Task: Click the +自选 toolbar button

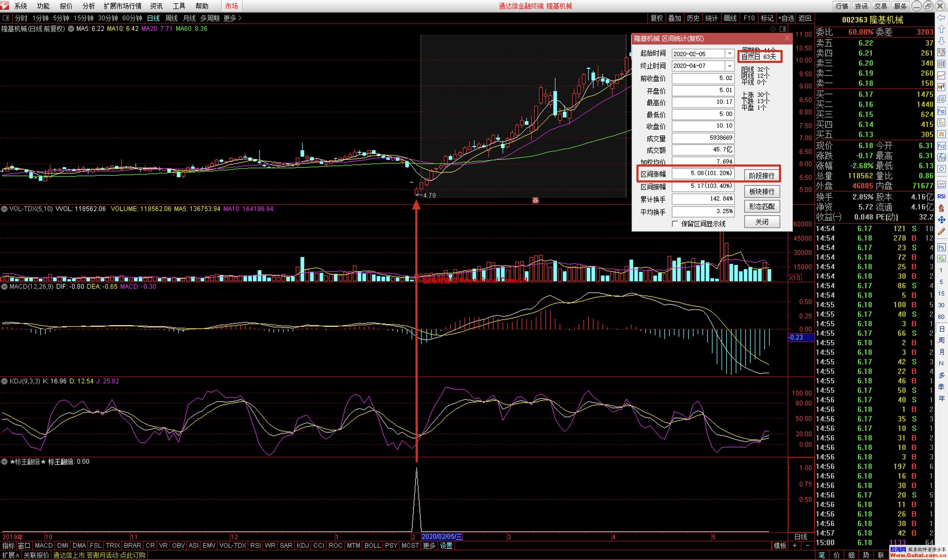Action: (x=786, y=18)
